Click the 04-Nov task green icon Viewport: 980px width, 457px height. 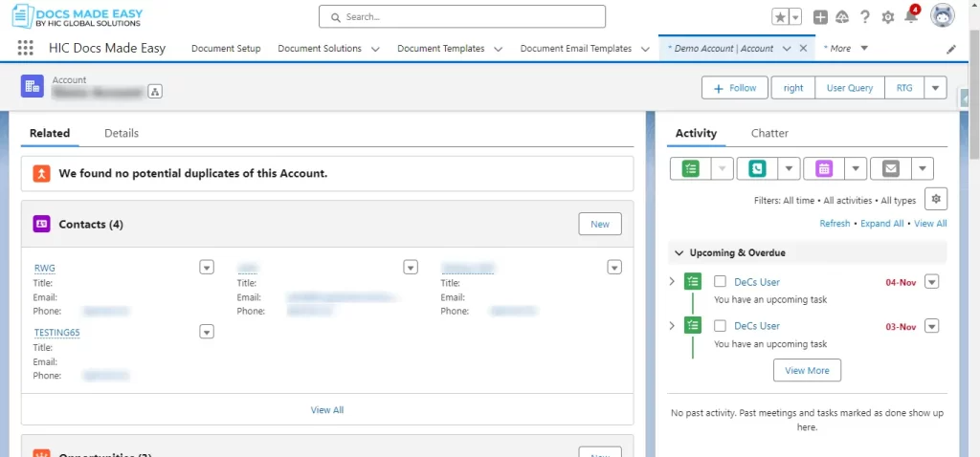tap(693, 282)
